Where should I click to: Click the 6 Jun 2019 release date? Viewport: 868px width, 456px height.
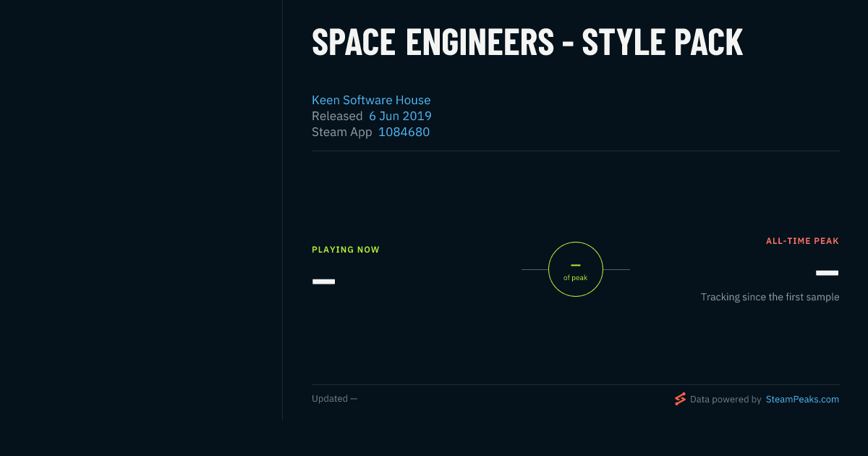point(400,116)
